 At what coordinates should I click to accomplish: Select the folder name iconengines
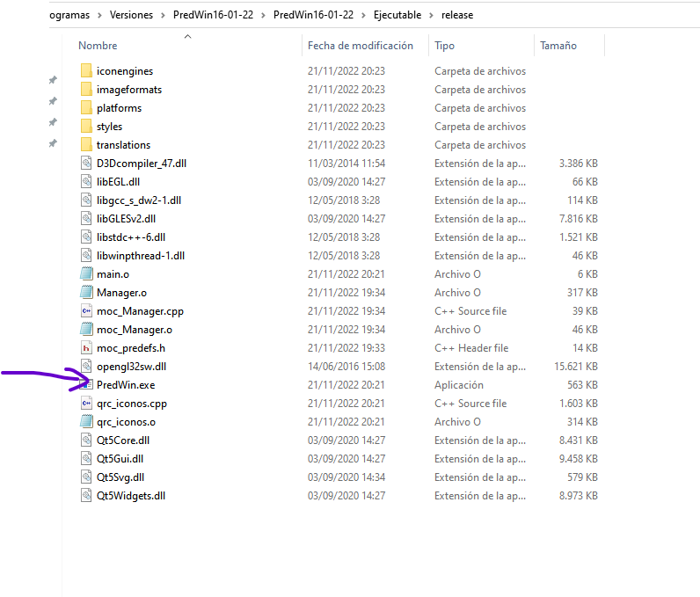[125, 71]
